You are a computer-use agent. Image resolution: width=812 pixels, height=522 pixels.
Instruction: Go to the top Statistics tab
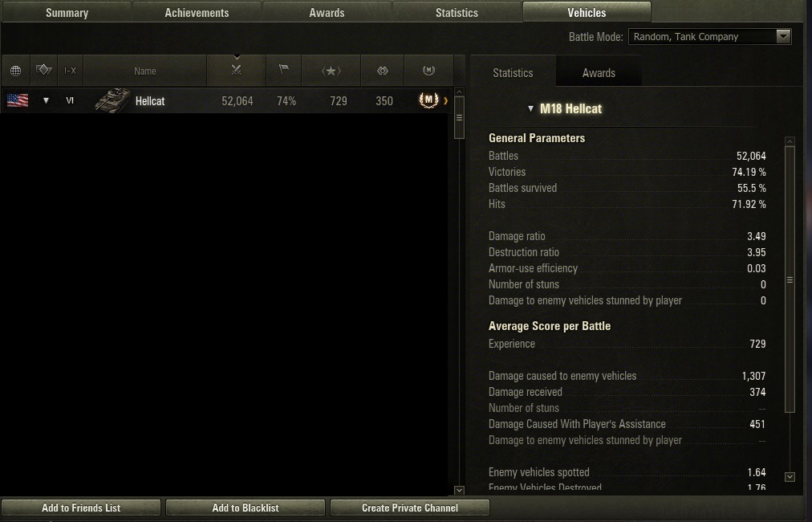point(457,12)
